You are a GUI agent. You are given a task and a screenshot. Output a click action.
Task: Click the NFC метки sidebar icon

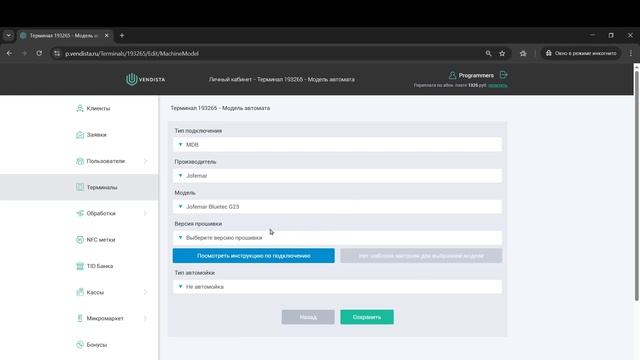point(80,240)
